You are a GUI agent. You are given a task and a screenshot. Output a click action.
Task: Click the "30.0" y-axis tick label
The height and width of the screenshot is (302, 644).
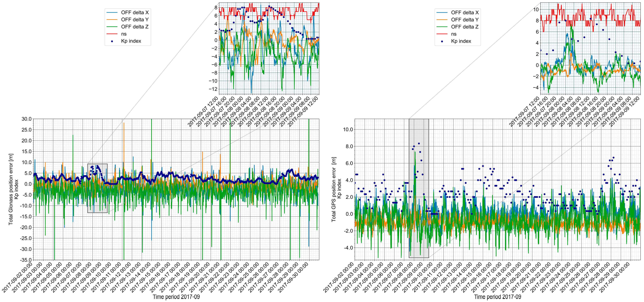tap(27, 119)
